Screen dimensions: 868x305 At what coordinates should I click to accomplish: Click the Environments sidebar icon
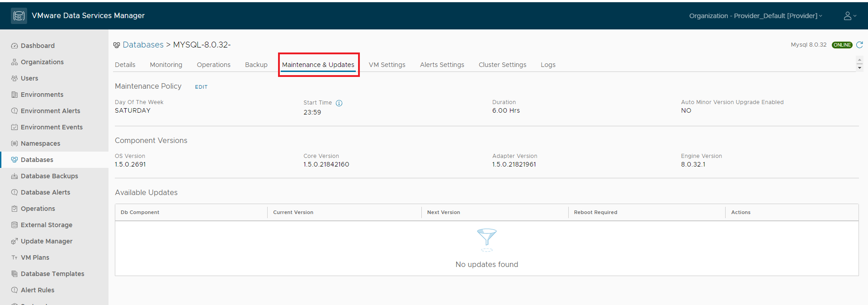point(14,95)
